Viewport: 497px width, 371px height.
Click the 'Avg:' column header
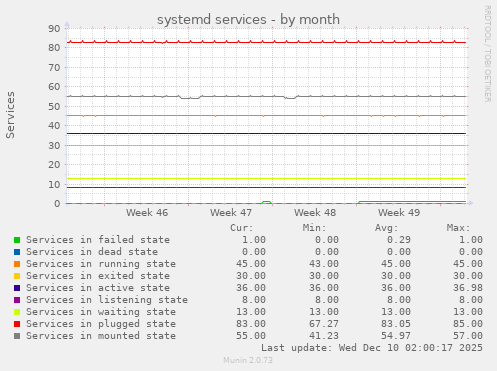tap(387, 228)
